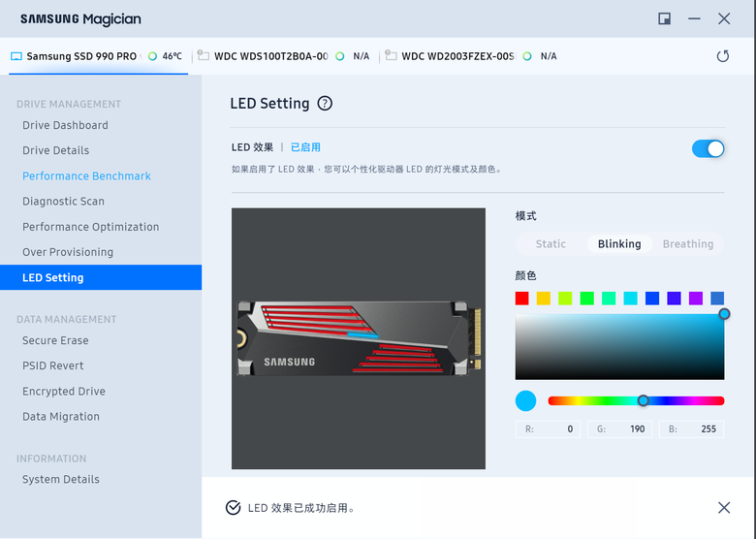Click the B value input field
756x539 pixels.
(691, 429)
